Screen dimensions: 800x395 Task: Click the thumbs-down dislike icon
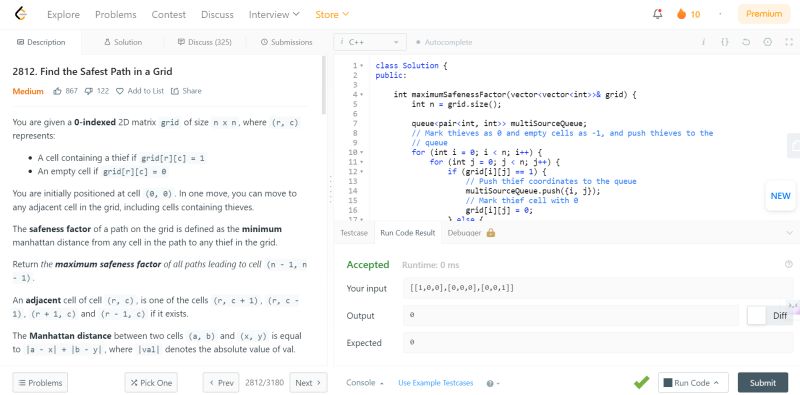click(x=89, y=91)
